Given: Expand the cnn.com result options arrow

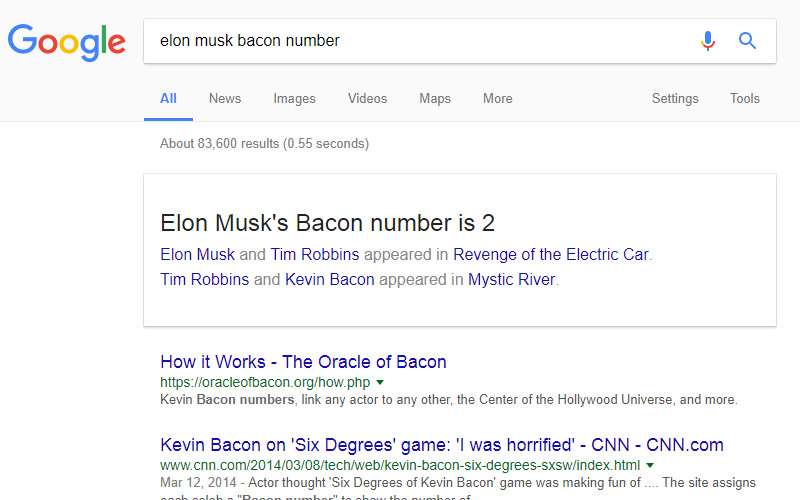Looking at the screenshot, I should point(649,465).
